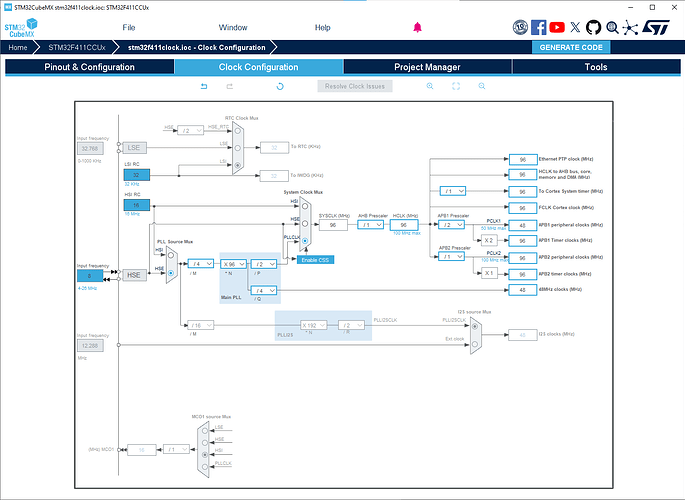The height and width of the screenshot is (500, 685).
Task: Click the STM32CubeMX logo icon
Action: (x=21, y=28)
